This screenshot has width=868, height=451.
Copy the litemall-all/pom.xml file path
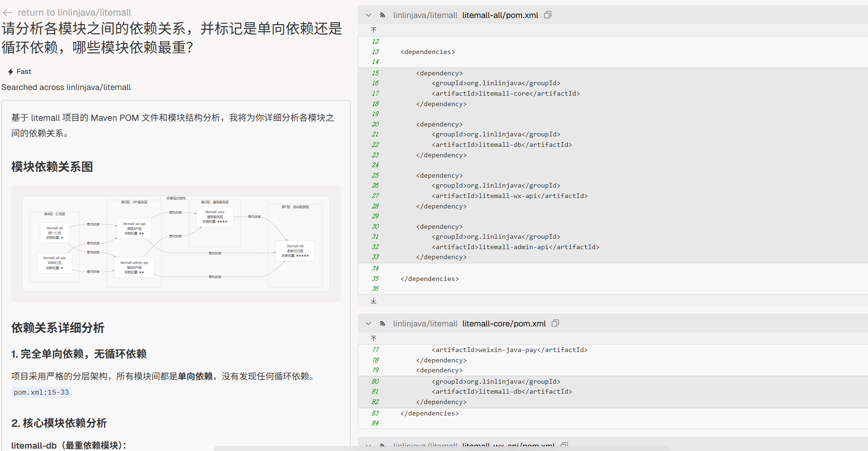coord(548,15)
